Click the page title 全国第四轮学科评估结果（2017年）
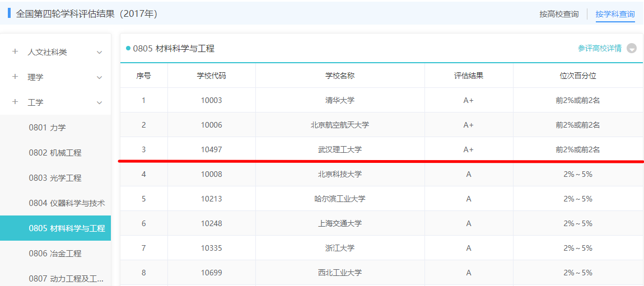Viewport: 644px width, 286px height. 87,13
